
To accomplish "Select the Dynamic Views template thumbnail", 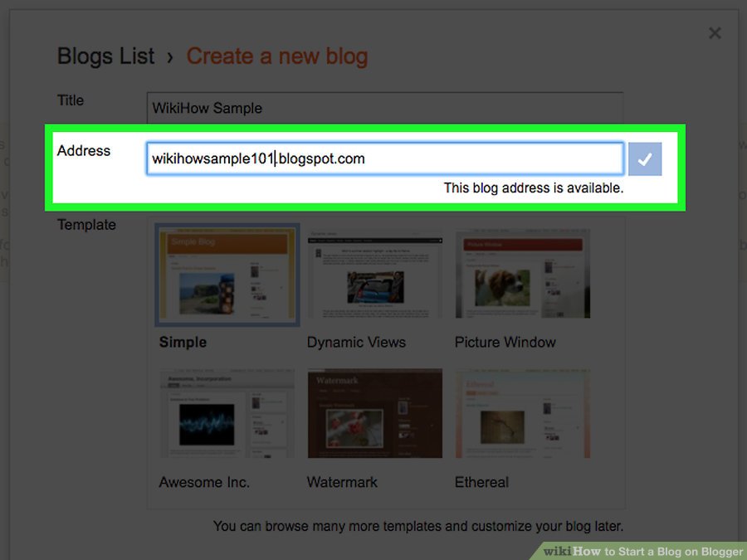I will [375, 275].
